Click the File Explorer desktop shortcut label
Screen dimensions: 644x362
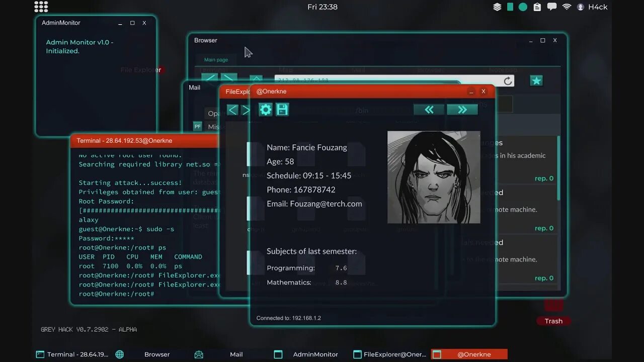pos(141,70)
